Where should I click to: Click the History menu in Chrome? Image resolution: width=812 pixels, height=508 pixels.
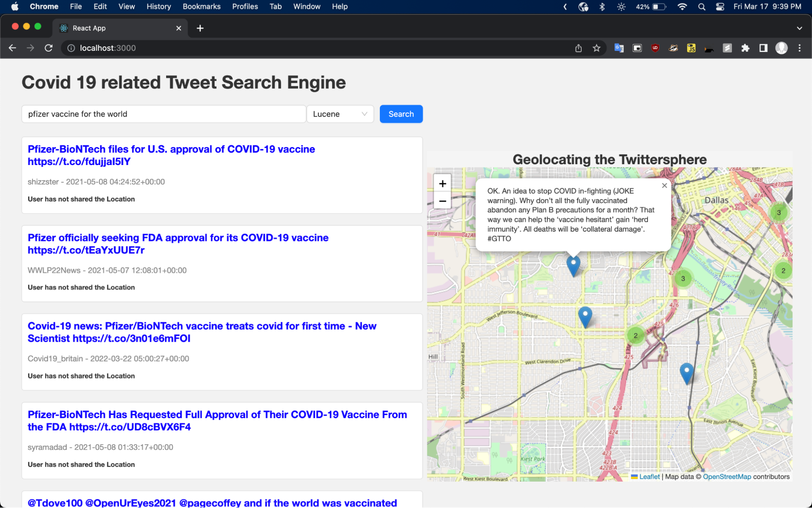pyautogui.click(x=160, y=7)
